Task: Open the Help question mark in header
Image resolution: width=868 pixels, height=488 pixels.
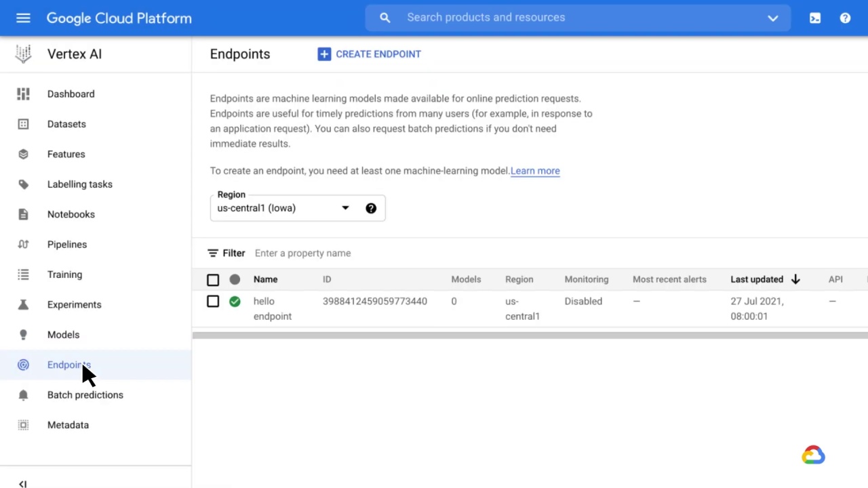Action: click(845, 18)
